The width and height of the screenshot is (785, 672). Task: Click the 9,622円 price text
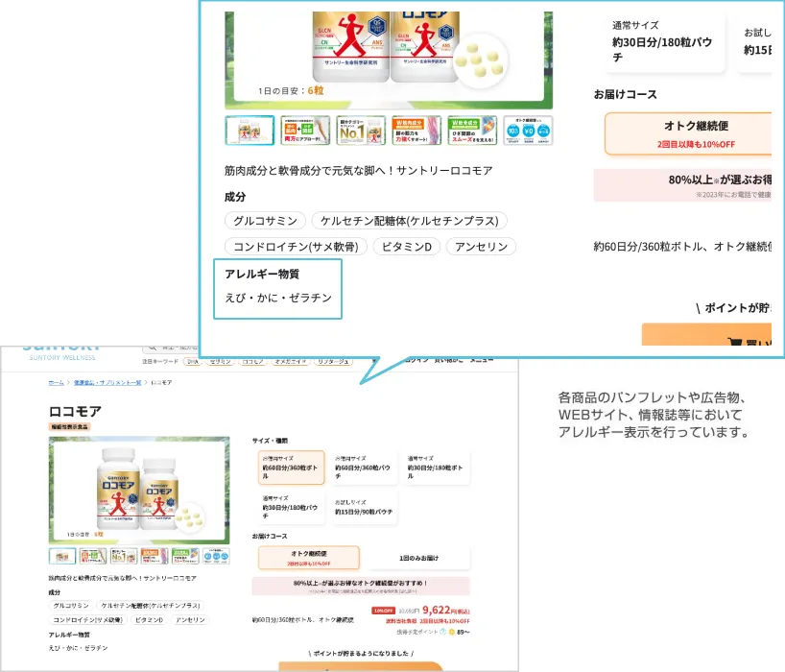click(x=445, y=611)
